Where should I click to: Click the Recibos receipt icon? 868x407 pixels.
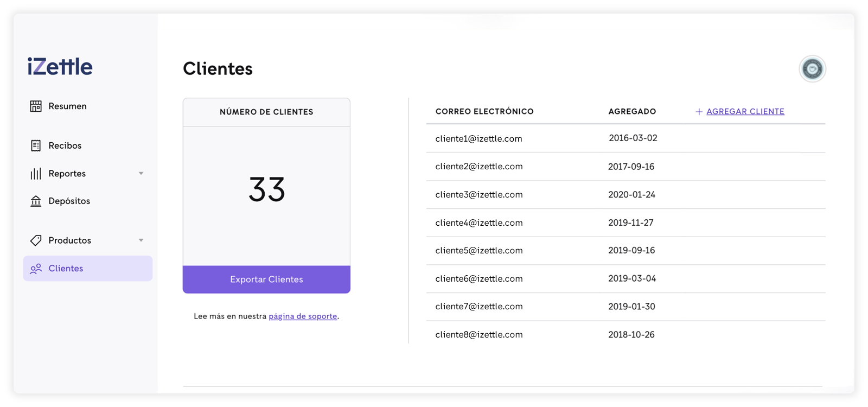coord(36,145)
